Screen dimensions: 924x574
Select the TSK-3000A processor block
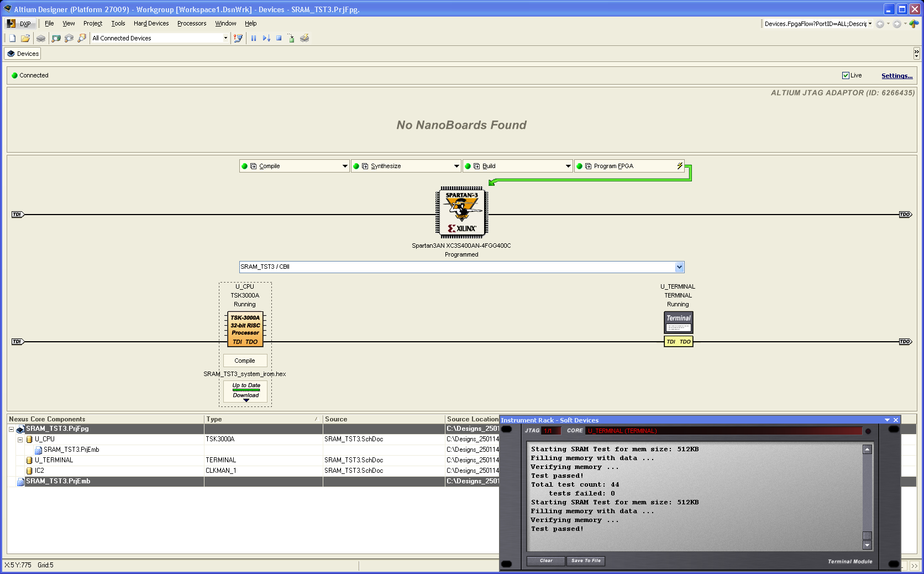pyautogui.click(x=245, y=329)
